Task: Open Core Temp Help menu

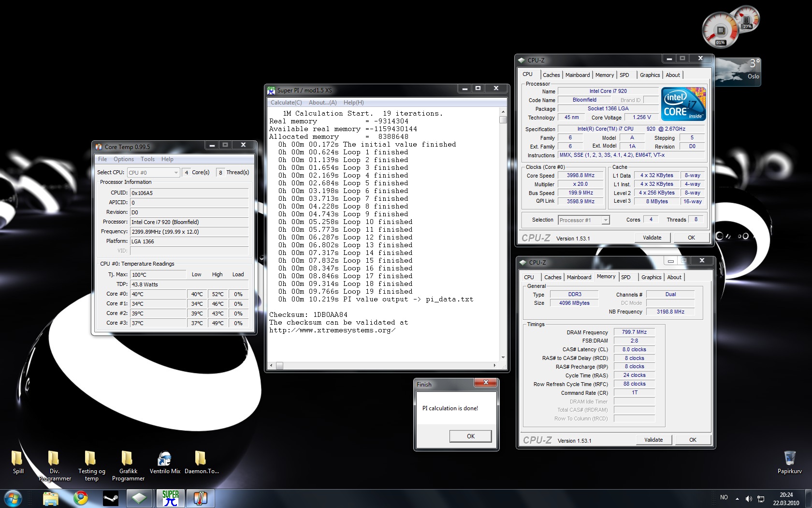Action: point(167,159)
